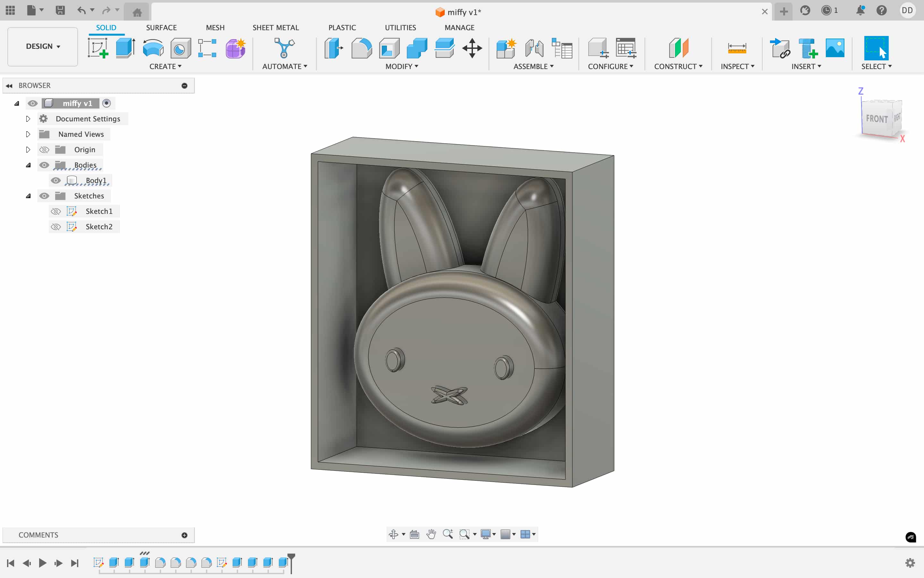Expand the Origin folder node
The height and width of the screenshot is (578, 924).
pos(28,149)
